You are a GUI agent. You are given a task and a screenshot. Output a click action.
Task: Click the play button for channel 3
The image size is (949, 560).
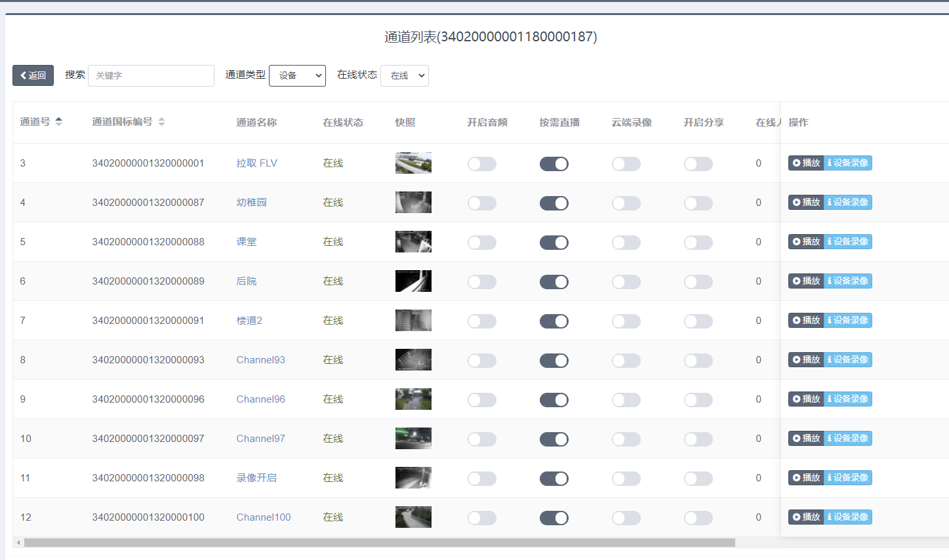coord(806,163)
